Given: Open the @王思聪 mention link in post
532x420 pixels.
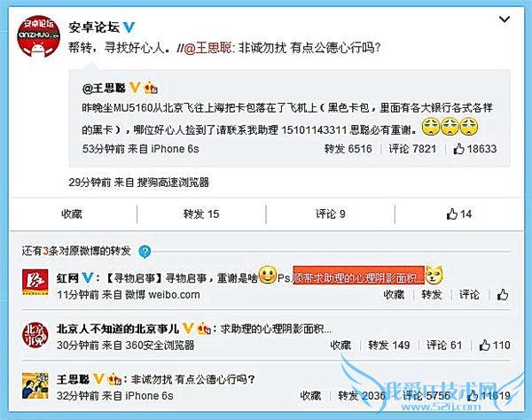Looking at the screenshot, I should 207,48.
